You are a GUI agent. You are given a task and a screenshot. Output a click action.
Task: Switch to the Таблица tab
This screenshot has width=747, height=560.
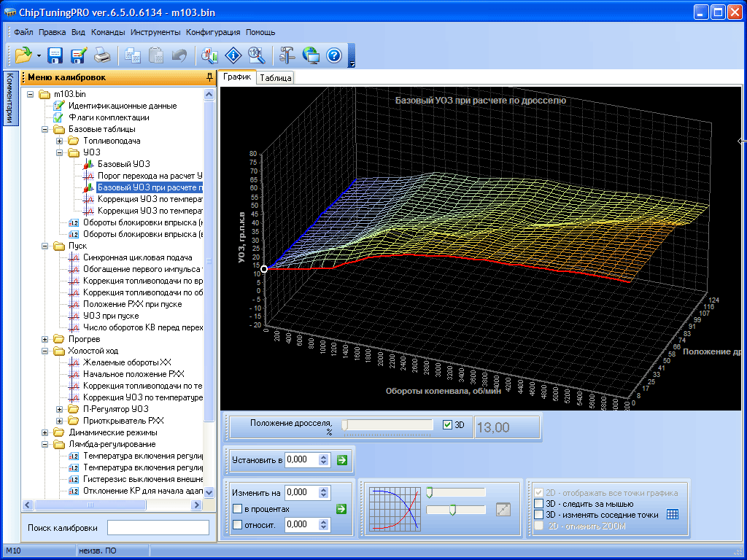click(x=276, y=77)
